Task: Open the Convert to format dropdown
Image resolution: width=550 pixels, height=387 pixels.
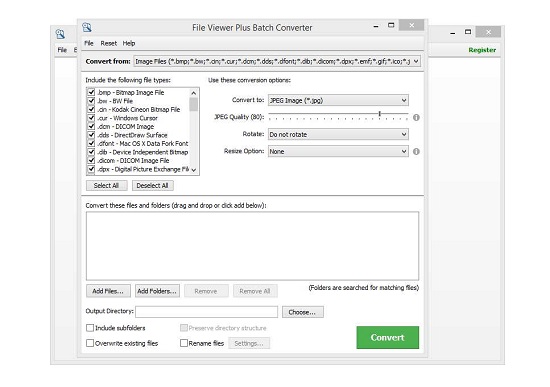Action: pos(338,100)
